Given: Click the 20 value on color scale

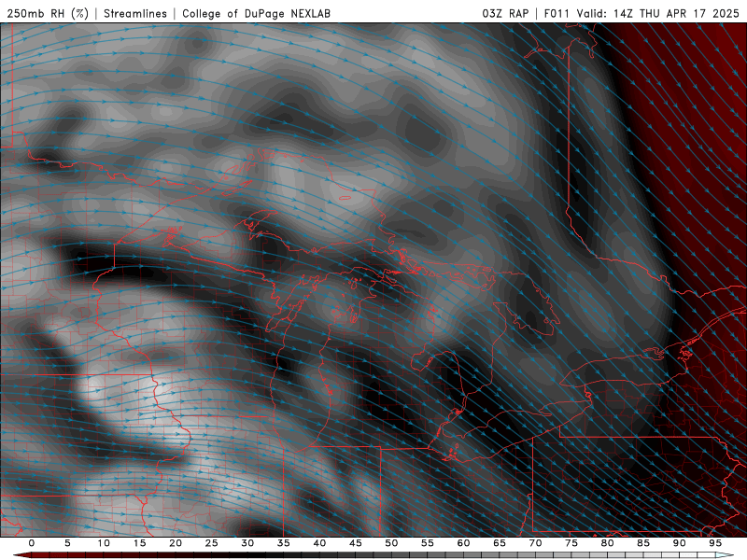Looking at the screenshot, I should [x=176, y=543].
